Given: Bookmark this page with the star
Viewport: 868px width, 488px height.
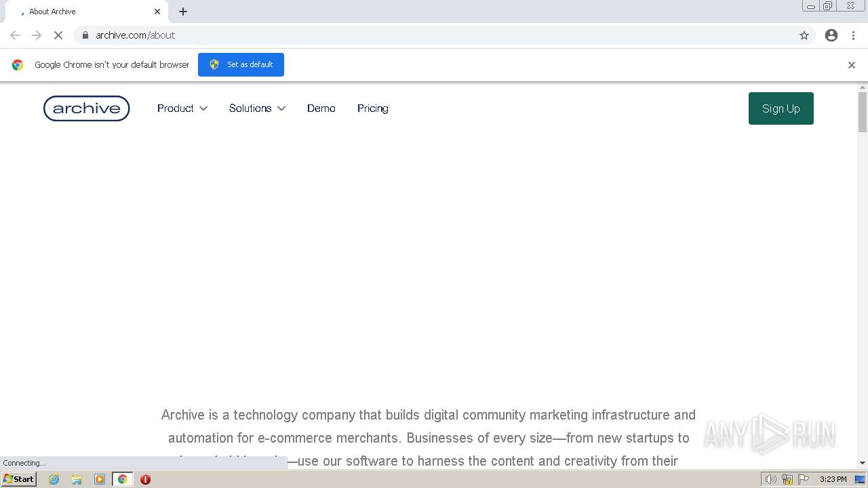Looking at the screenshot, I should 804,35.
